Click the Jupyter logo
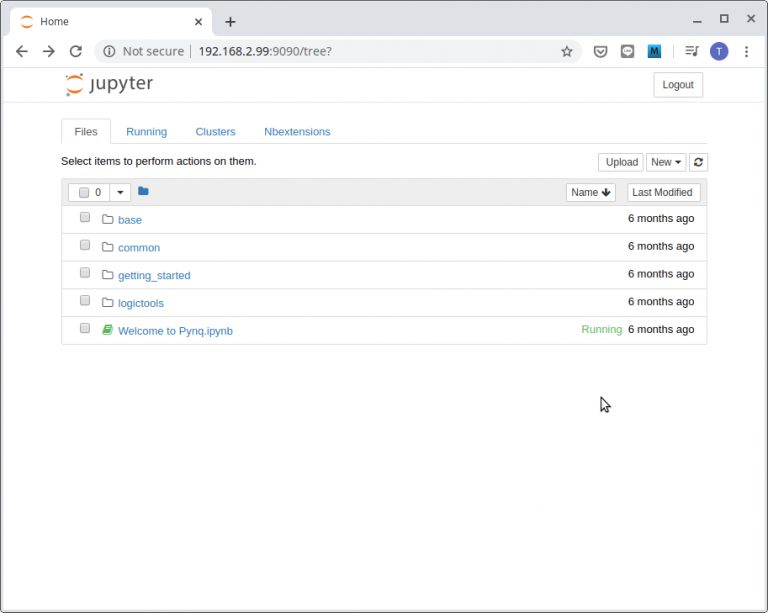 pos(109,84)
